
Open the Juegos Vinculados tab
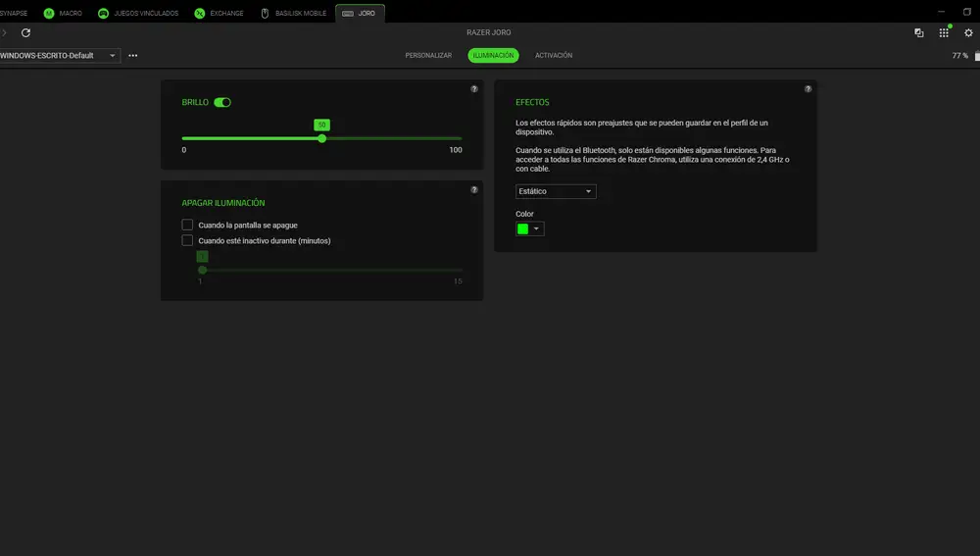tap(138, 13)
